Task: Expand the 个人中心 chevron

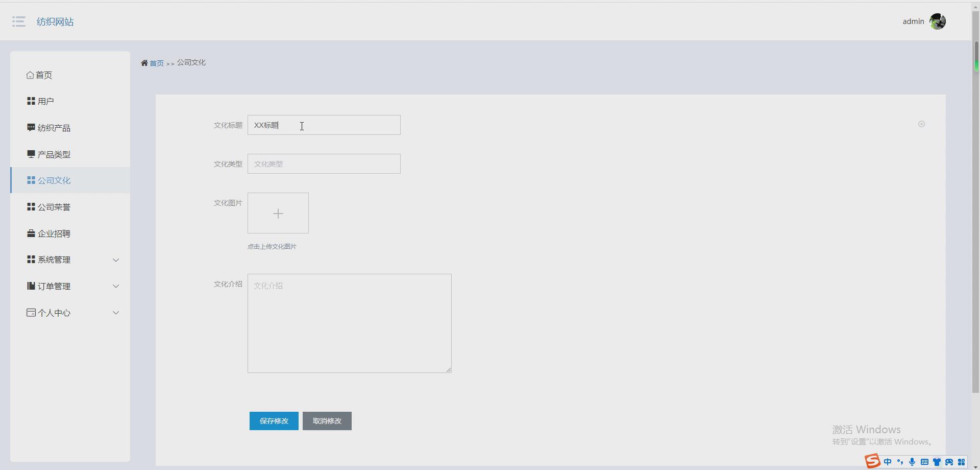Action: point(116,313)
